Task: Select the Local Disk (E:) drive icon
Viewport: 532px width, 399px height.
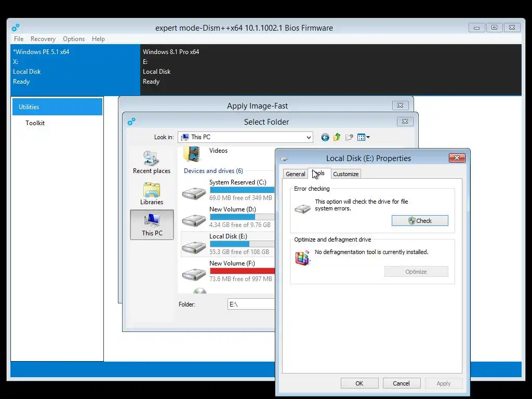Action: (194, 247)
